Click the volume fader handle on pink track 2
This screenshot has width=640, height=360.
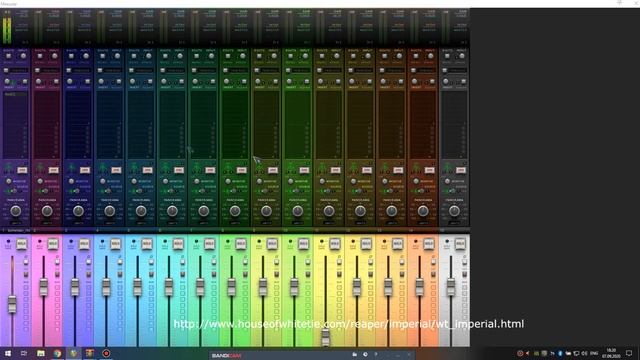point(44,287)
